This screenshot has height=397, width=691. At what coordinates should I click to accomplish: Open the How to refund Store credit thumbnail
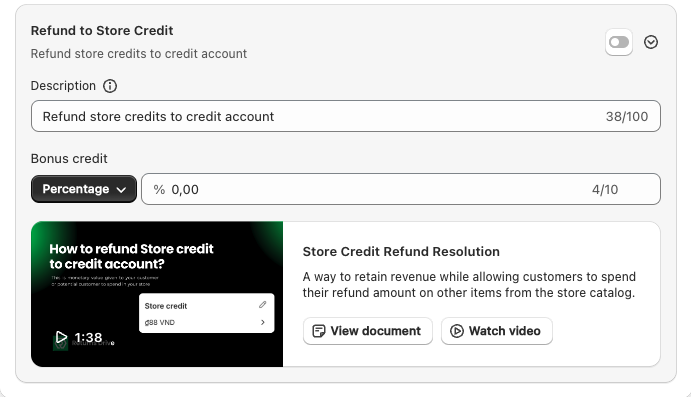pyautogui.click(x=157, y=294)
